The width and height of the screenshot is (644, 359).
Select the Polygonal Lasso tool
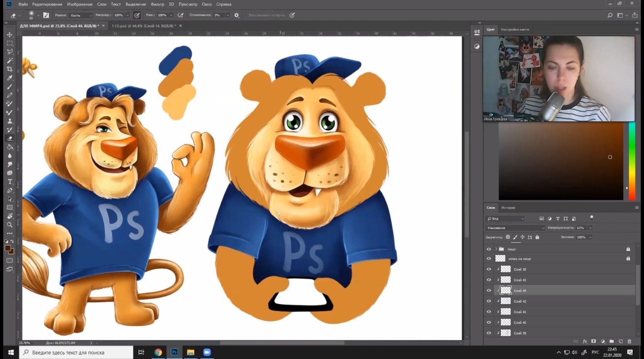pyautogui.click(x=10, y=52)
